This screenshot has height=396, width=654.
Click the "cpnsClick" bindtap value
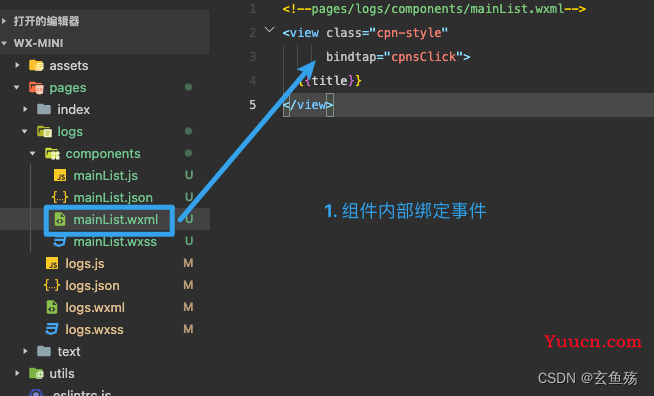[423, 57]
